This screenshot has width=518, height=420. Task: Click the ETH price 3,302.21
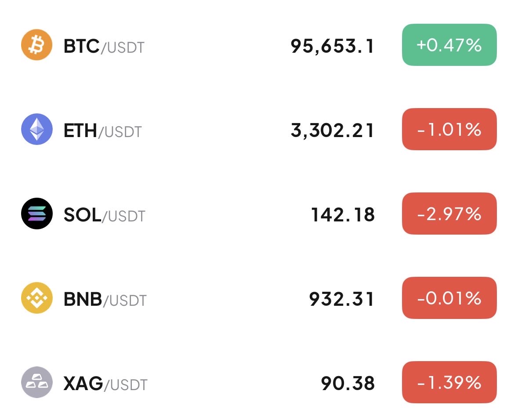point(332,130)
